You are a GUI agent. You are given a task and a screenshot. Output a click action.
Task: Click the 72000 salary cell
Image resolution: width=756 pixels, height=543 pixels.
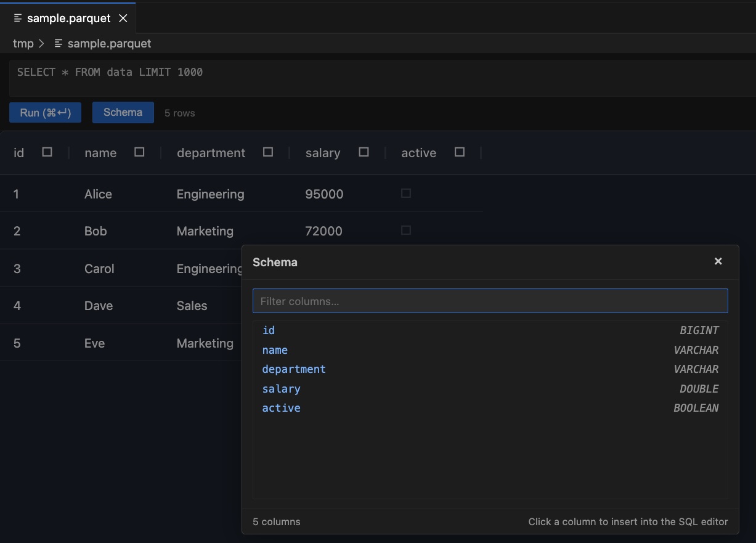click(x=323, y=231)
